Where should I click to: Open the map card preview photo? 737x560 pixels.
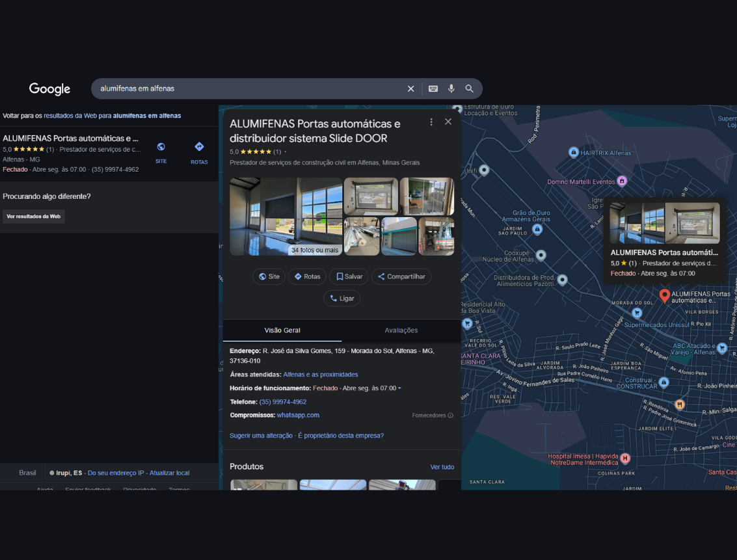[x=665, y=222]
